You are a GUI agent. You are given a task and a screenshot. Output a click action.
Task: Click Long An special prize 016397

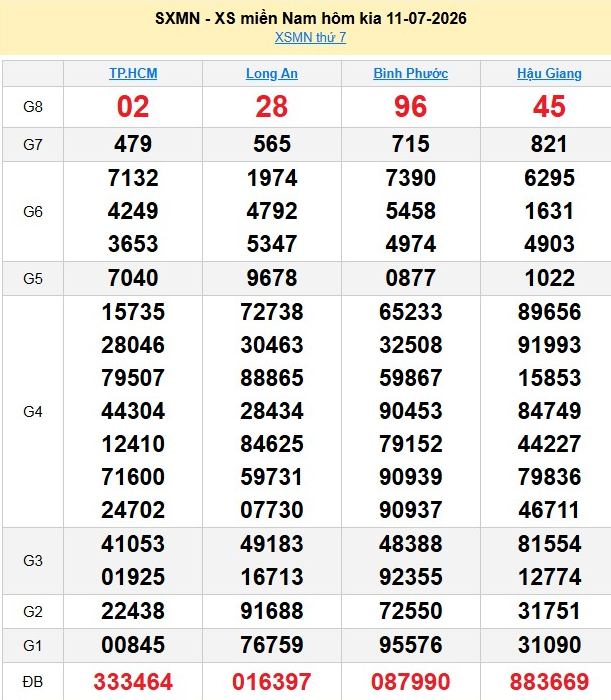(x=272, y=682)
